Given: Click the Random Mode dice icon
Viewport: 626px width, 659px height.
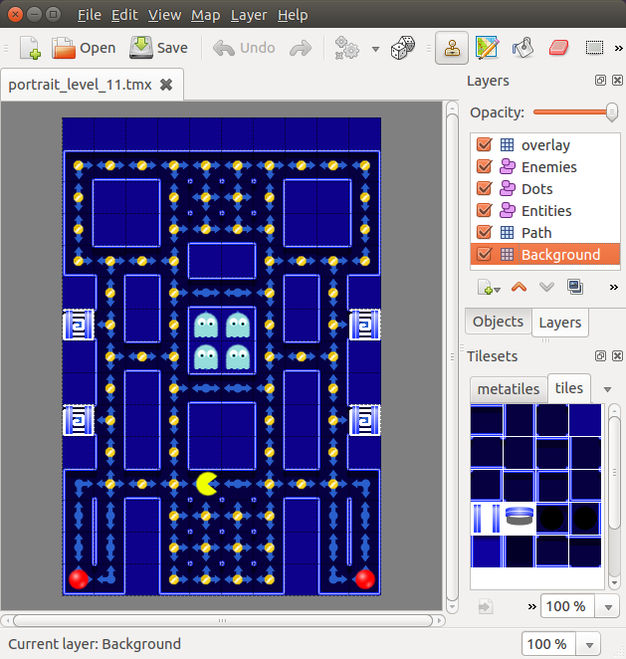Looking at the screenshot, I should [402, 48].
